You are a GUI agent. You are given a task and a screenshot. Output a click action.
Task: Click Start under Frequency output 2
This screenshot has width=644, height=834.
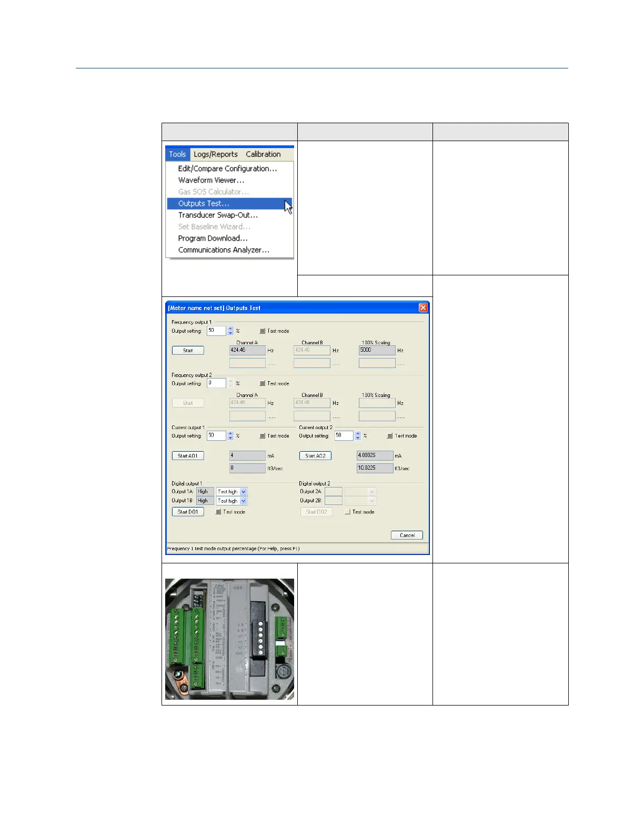(x=188, y=403)
